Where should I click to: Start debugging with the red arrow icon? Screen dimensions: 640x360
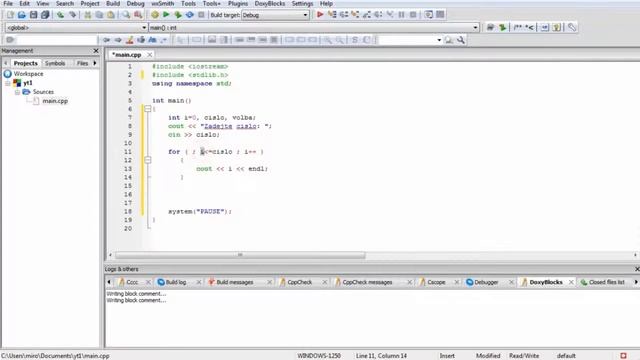320,15
